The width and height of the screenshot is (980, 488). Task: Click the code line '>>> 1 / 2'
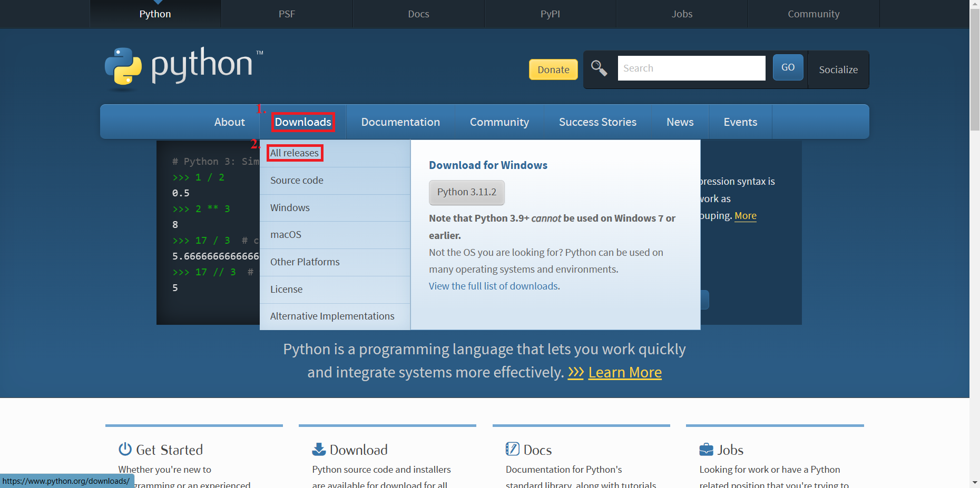coord(199,177)
